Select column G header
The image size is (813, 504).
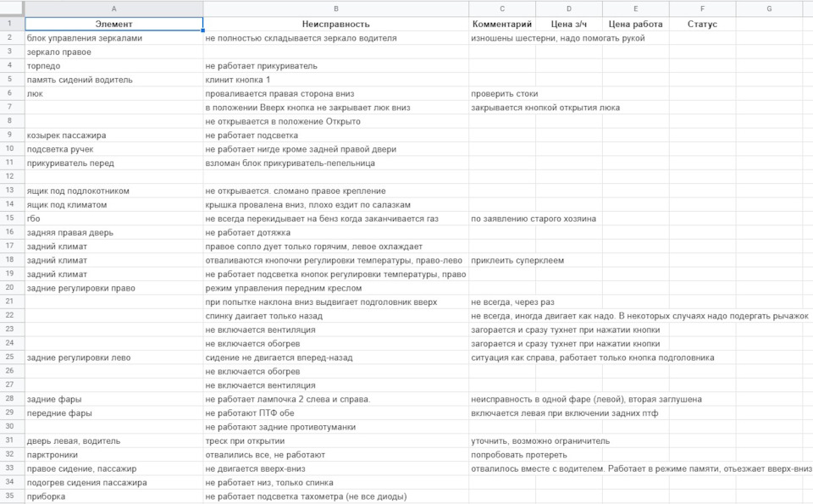click(770, 8)
